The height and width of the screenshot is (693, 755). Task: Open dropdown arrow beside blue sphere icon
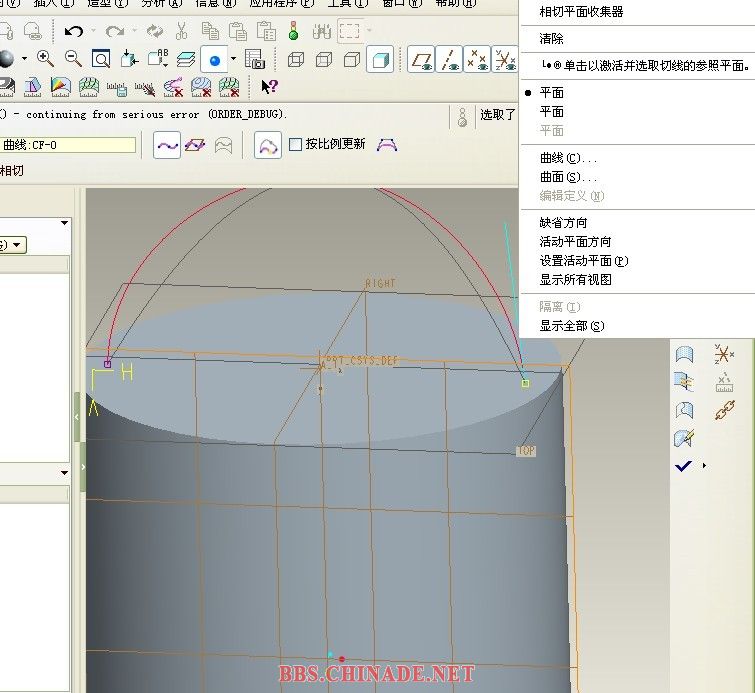tap(233, 59)
